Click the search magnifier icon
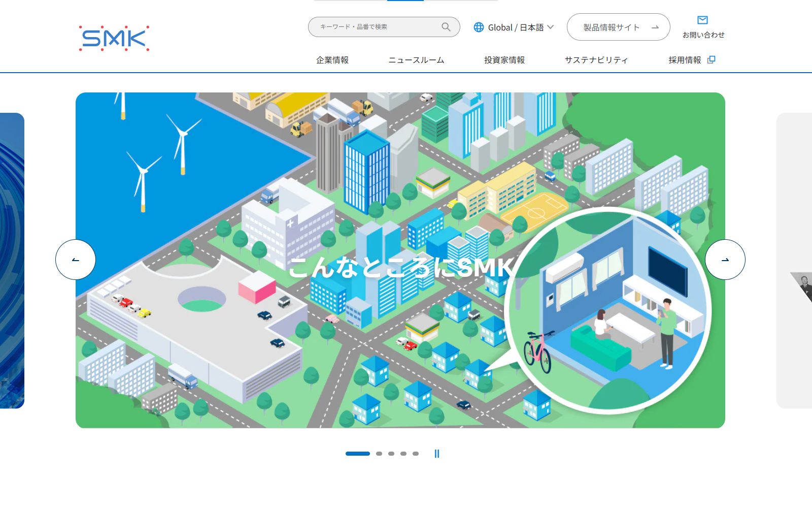This screenshot has width=812, height=508. click(x=446, y=27)
